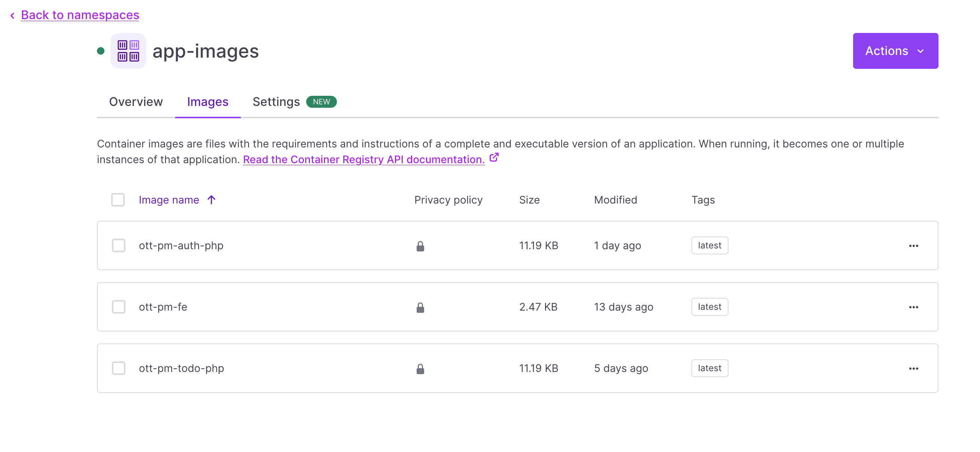Open the ellipsis menu for ott-pm-todo-php
Screen dimensions: 980x452
point(914,368)
